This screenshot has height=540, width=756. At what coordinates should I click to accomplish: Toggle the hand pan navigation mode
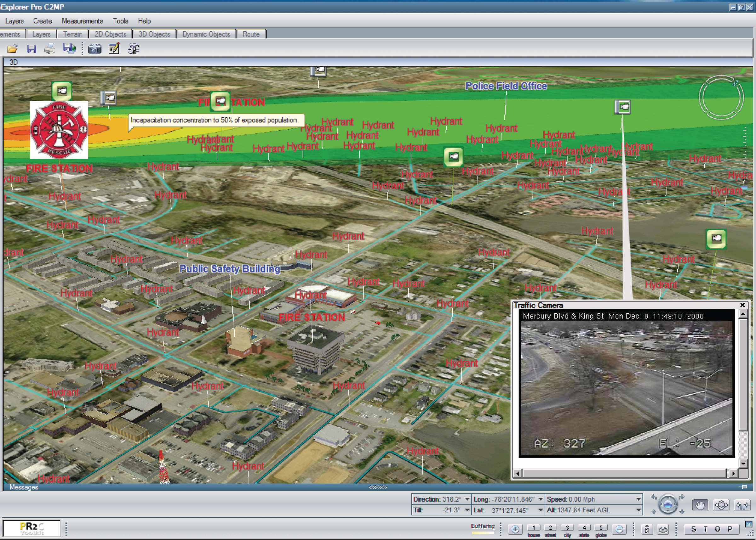tap(700, 505)
